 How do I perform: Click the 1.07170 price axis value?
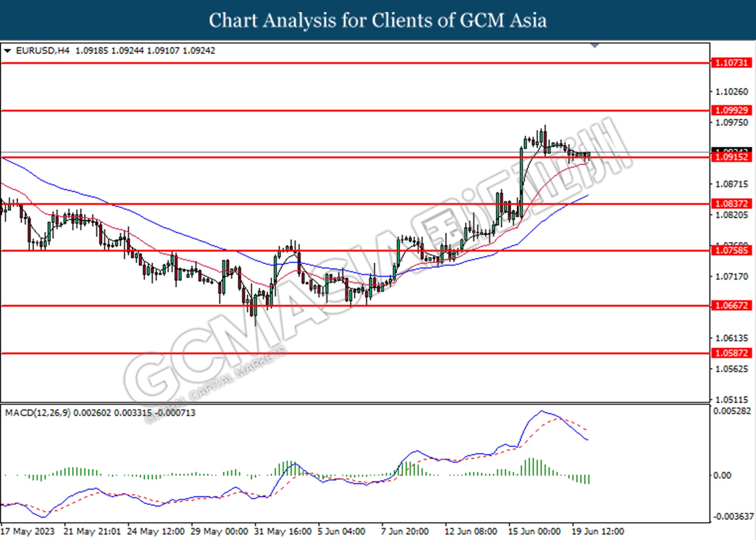pos(732,276)
